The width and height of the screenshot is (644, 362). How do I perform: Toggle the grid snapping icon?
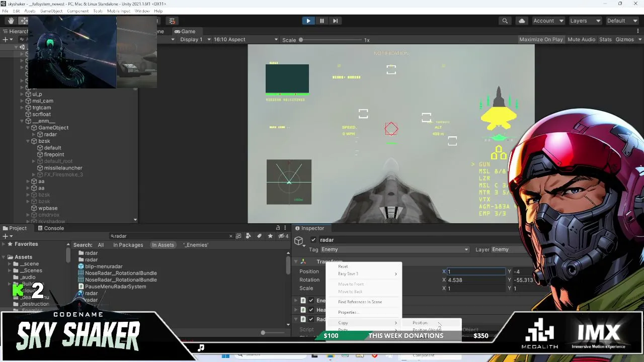pyautogui.click(x=172, y=21)
